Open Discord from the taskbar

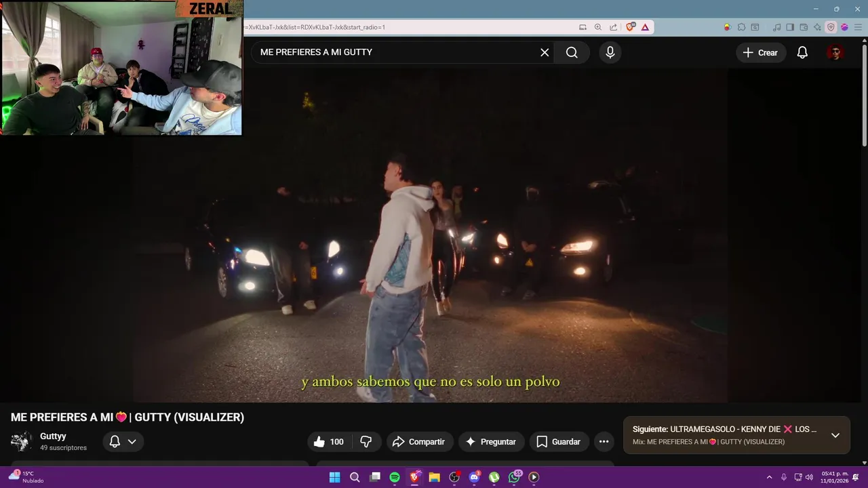[x=474, y=477]
